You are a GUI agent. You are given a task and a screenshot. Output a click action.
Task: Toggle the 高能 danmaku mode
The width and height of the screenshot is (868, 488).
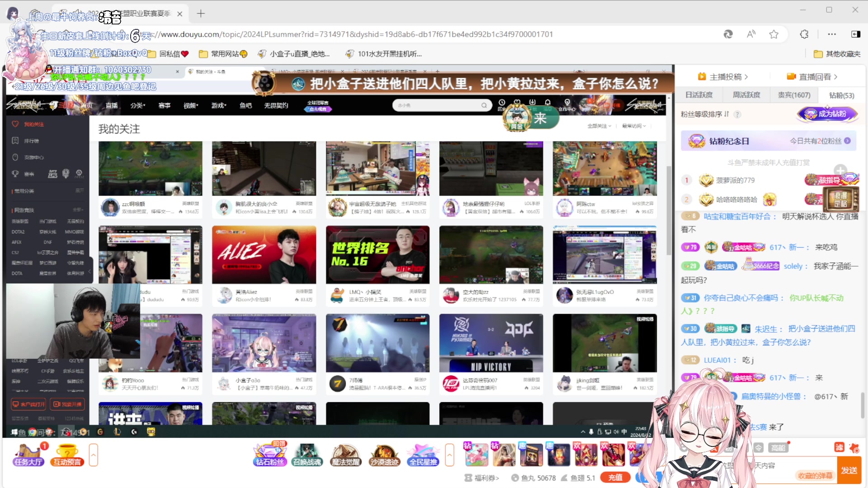click(x=778, y=447)
